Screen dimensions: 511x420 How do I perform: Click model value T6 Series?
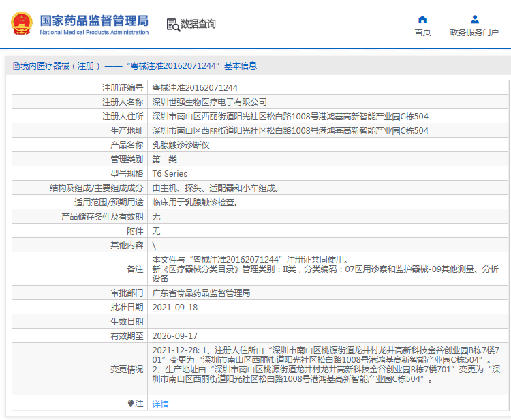pyautogui.click(x=170, y=174)
